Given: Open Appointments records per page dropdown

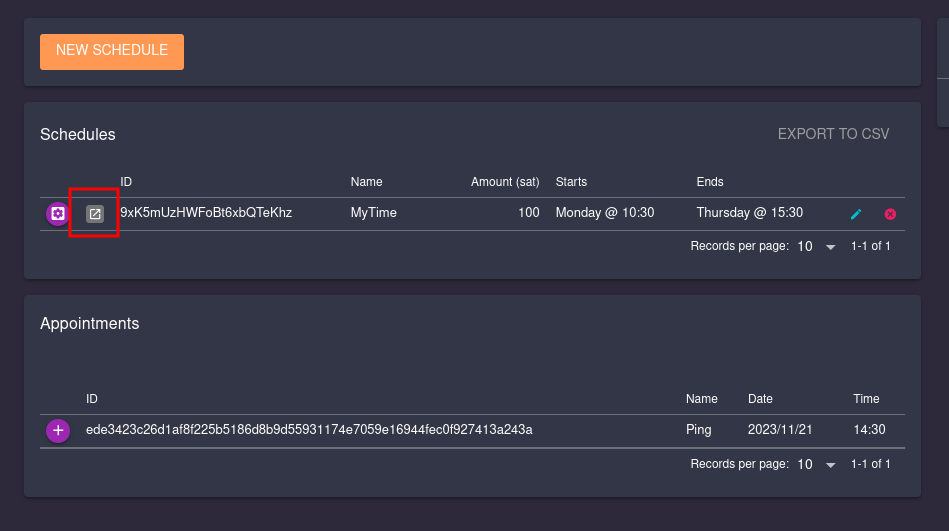Looking at the screenshot, I should click(816, 464).
